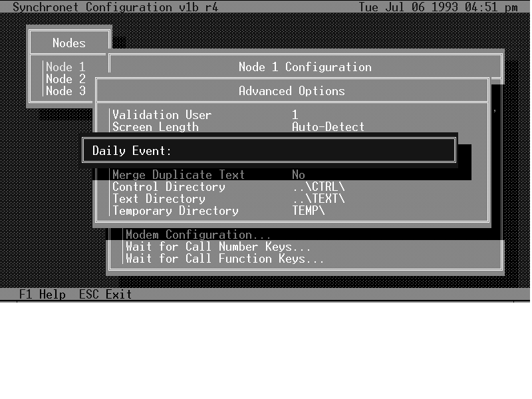The image size is (532, 399).
Task: Click the Synchronet Configuration v1b r4 title
Action: tap(115, 7)
